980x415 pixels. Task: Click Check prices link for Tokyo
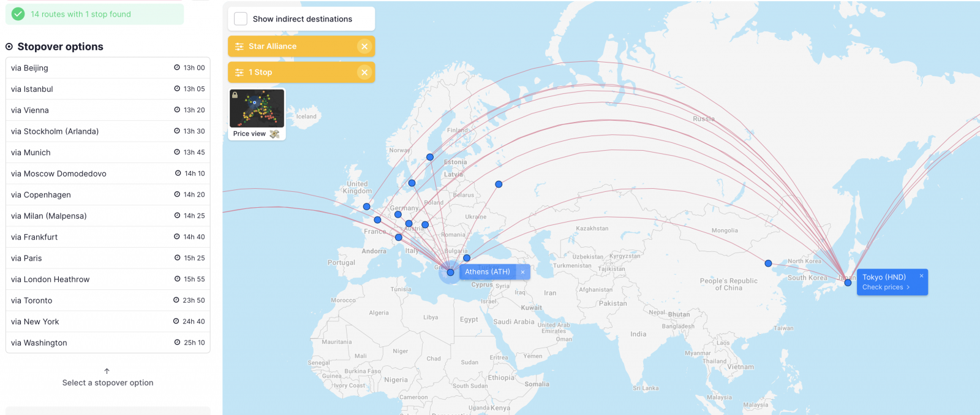(886, 287)
